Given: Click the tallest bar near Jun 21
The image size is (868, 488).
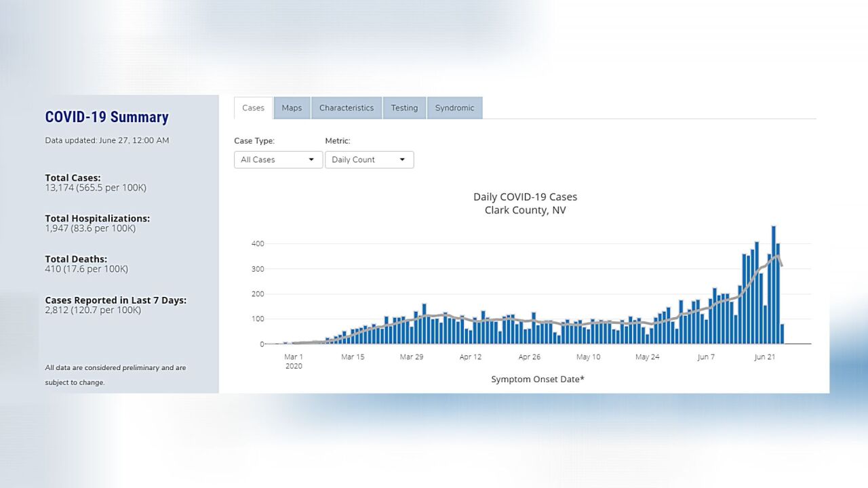Looking at the screenshot, I should coord(773,285).
